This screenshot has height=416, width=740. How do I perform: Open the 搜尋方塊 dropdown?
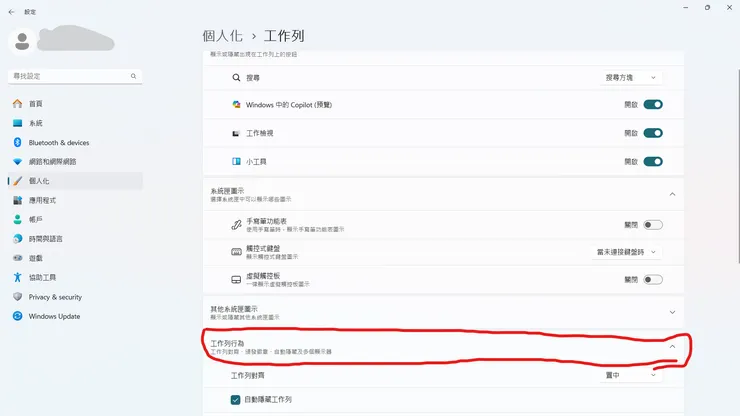point(631,77)
